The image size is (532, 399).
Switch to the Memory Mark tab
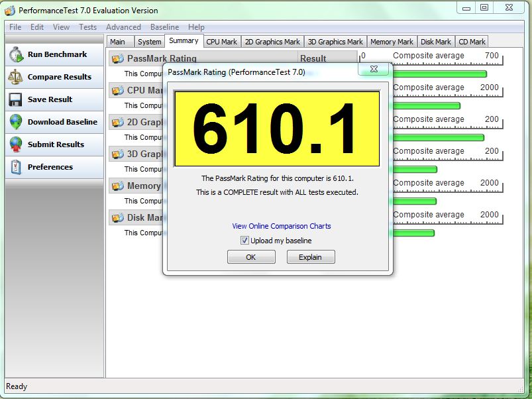(392, 42)
